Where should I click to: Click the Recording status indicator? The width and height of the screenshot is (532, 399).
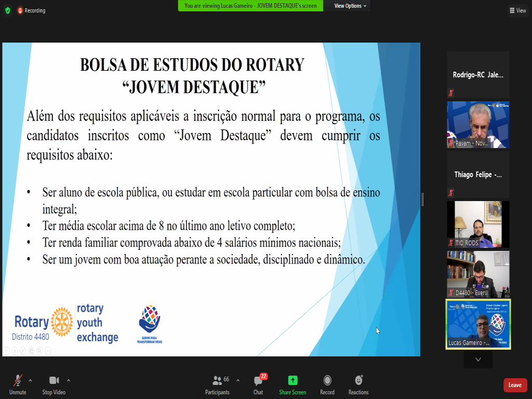[31, 10]
